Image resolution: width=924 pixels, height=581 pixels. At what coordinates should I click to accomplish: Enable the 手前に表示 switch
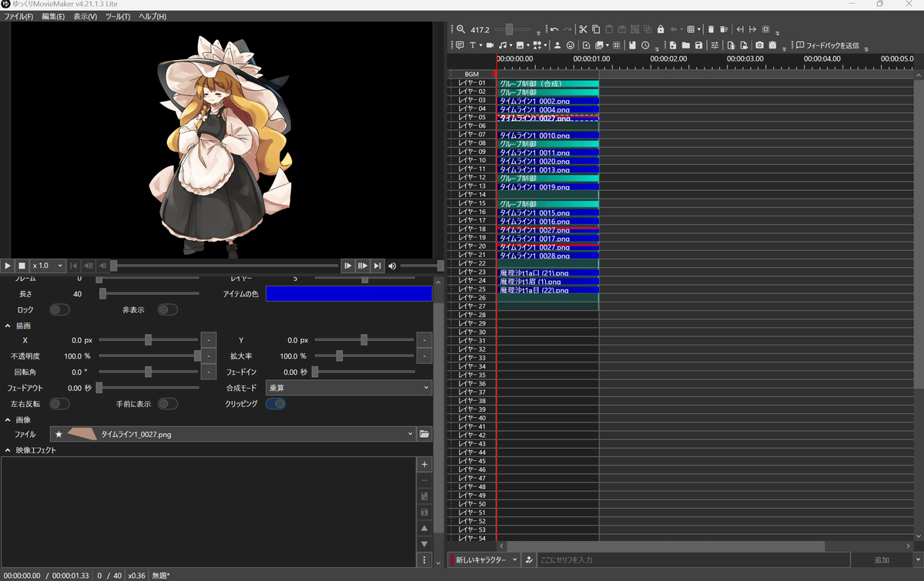[x=167, y=403]
